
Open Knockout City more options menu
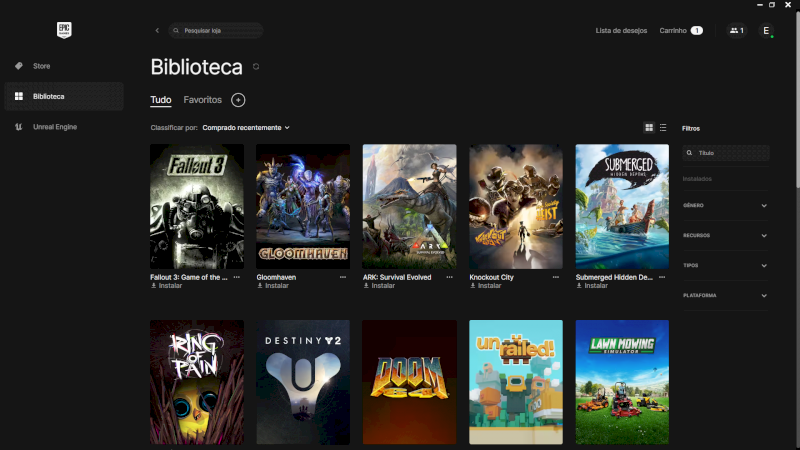click(556, 277)
